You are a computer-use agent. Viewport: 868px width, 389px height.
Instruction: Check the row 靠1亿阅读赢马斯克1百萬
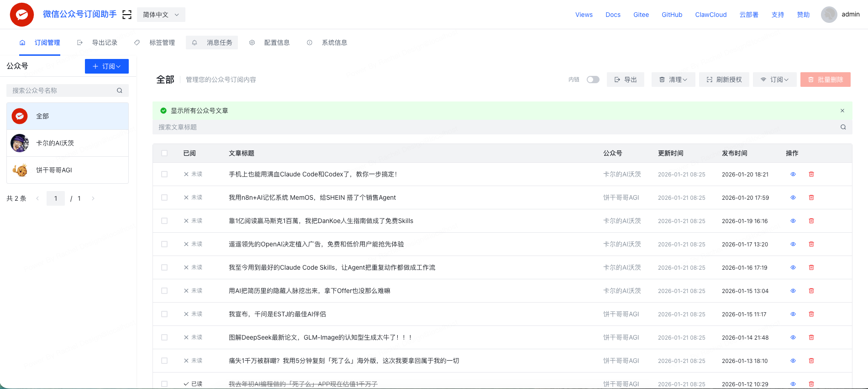tap(164, 221)
